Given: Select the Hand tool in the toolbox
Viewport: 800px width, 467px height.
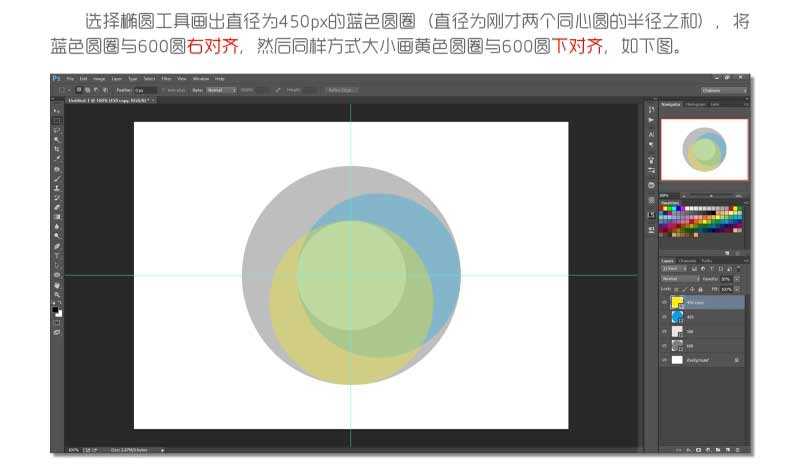Looking at the screenshot, I should pos(57,284).
